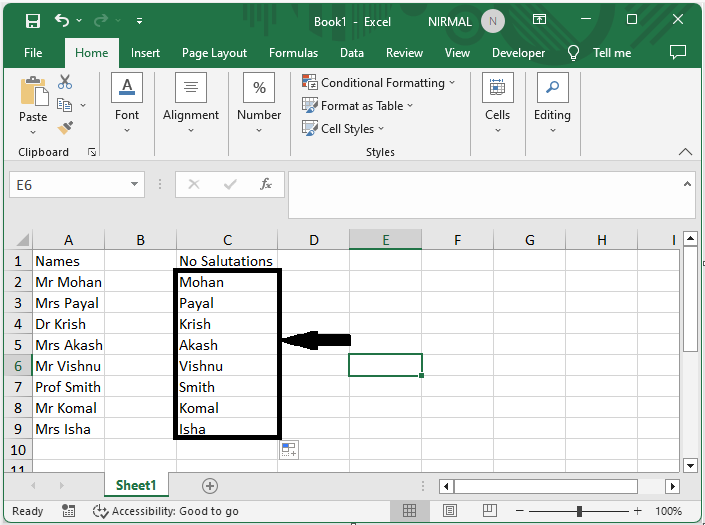Click the Auto Fill Options icon
This screenshot has height=525, width=705.
[x=289, y=450]
